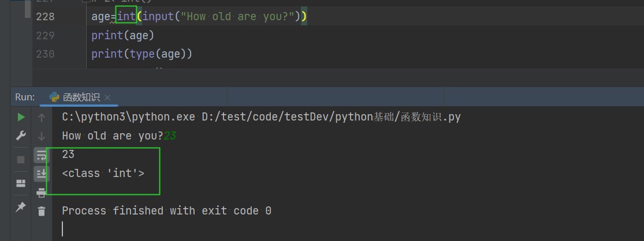This screenshot has width=644, height=241.
Task: Click the Print console output icon
Action: pyautogui.click(x=42, y=192)
